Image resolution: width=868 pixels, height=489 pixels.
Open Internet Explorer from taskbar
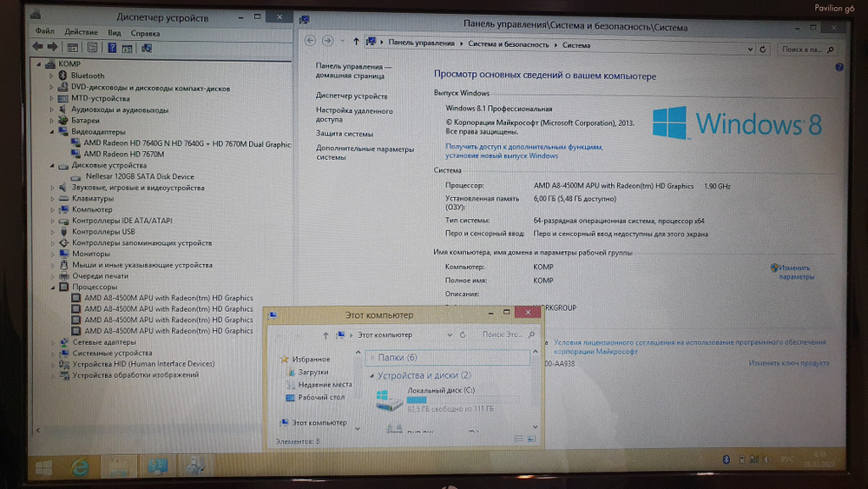click(81, 468)
